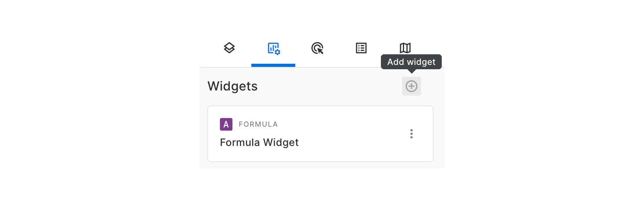
Task: Open the Formula Widget three-dot menu
Action: point(412,134)
